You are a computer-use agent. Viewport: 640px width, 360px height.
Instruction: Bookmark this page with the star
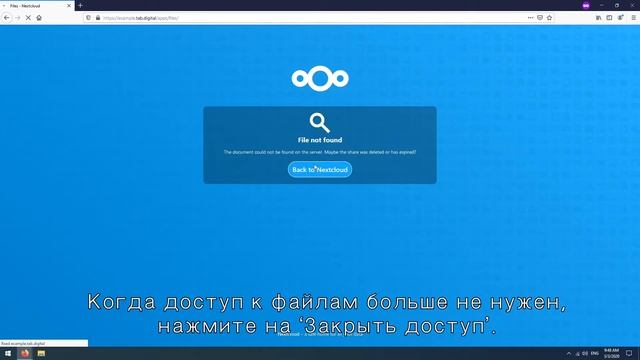(x=549, y=18)
